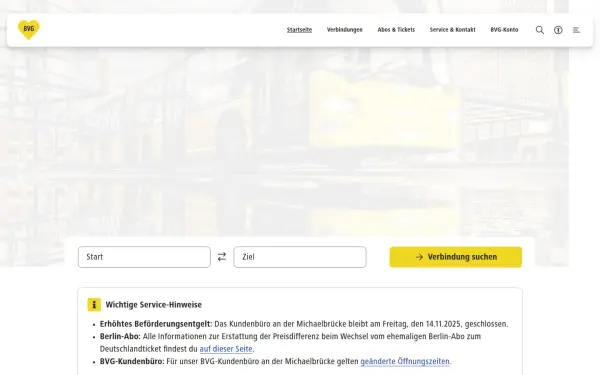Viewport: 600px width, 375px height.
Task: Open BVG-Konto menu item
Action: pos(504,29)
